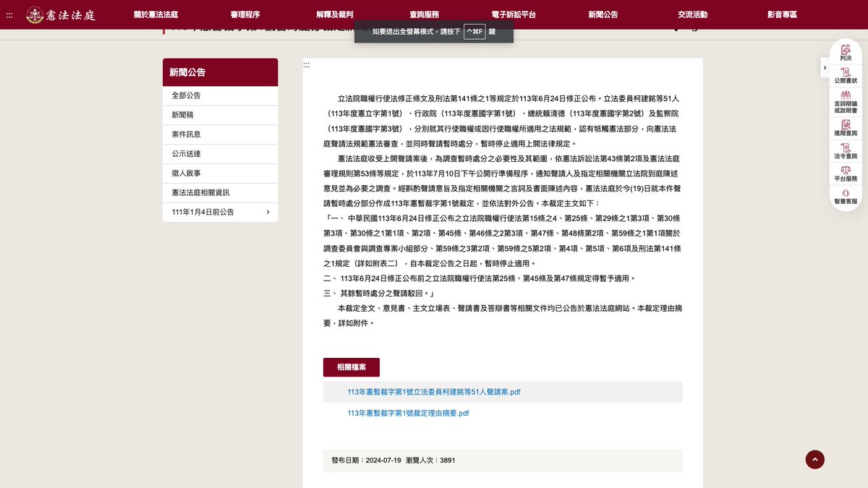Click the 發布日期：2024-07-19 text
Screen dimensions: 868x488
366,460
